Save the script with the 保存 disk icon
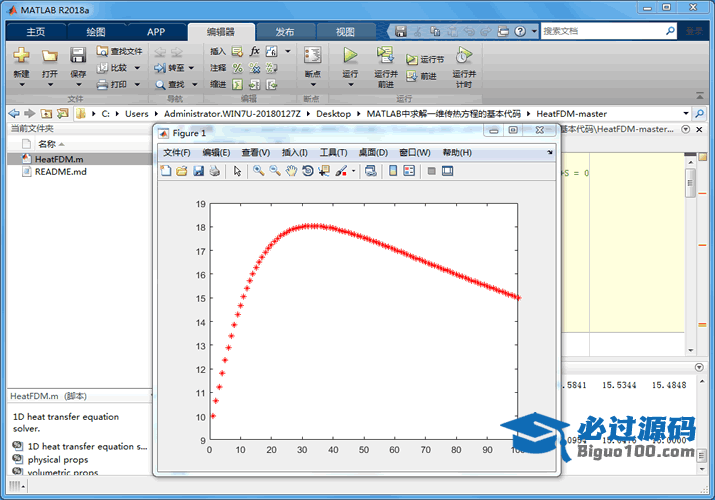Screen dimensions: 715x500 78,55
